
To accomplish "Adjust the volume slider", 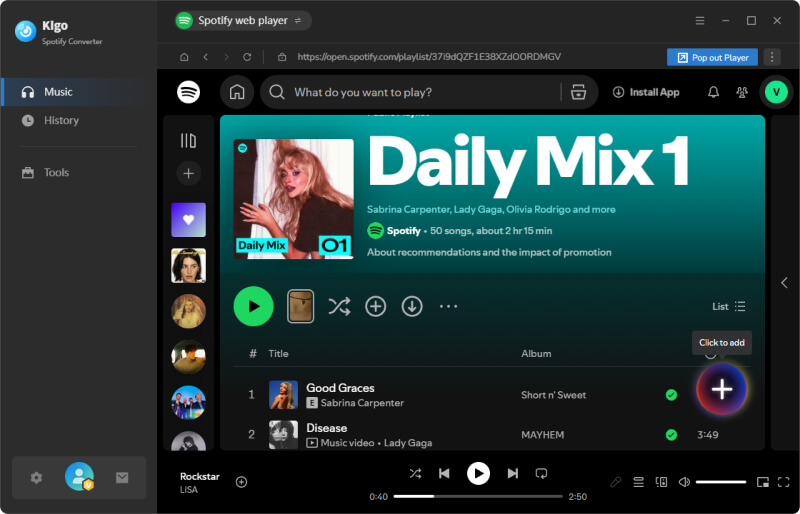I will (721, 482).
